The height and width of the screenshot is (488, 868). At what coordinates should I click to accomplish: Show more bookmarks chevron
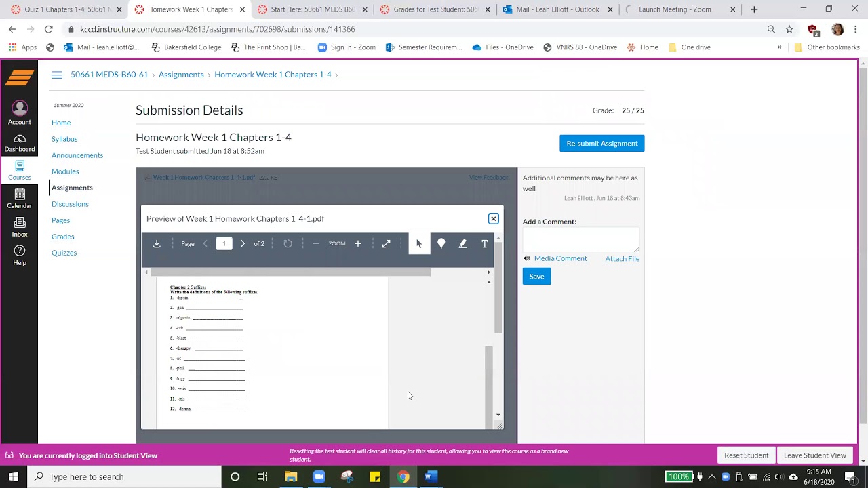[x=779, y=47]
